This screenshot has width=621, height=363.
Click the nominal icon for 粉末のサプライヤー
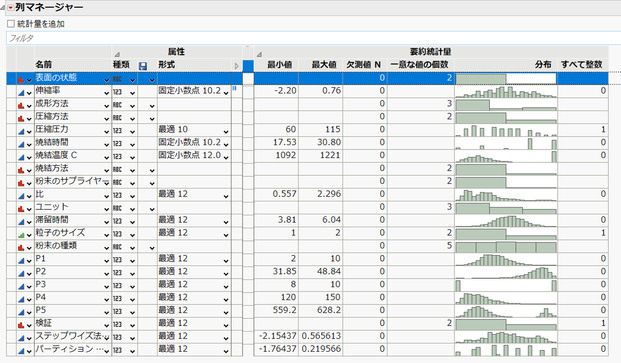pos(21,182)
